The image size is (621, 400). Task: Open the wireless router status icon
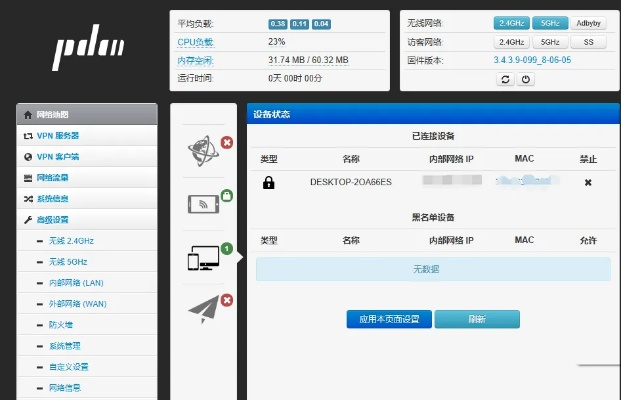click(x=203, y=203)
